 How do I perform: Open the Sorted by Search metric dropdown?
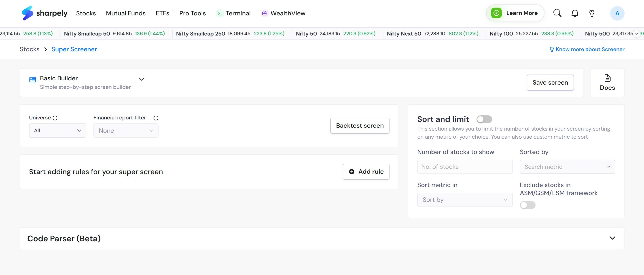click(567, 167)
